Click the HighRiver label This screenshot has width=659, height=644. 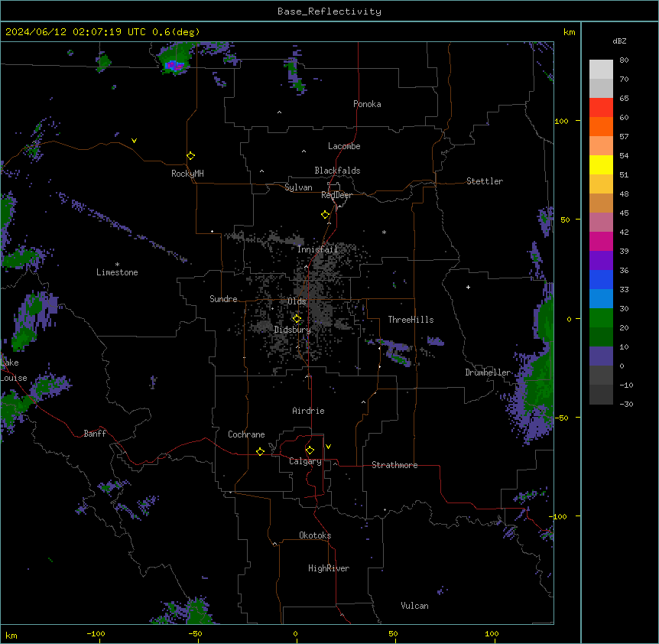[x=329, y=568]
